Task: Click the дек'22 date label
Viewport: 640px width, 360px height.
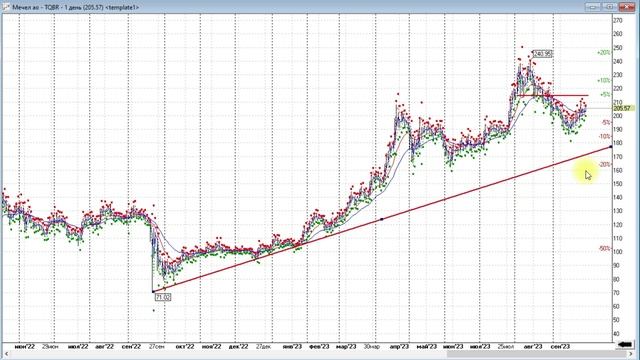Action: (238, 346)
